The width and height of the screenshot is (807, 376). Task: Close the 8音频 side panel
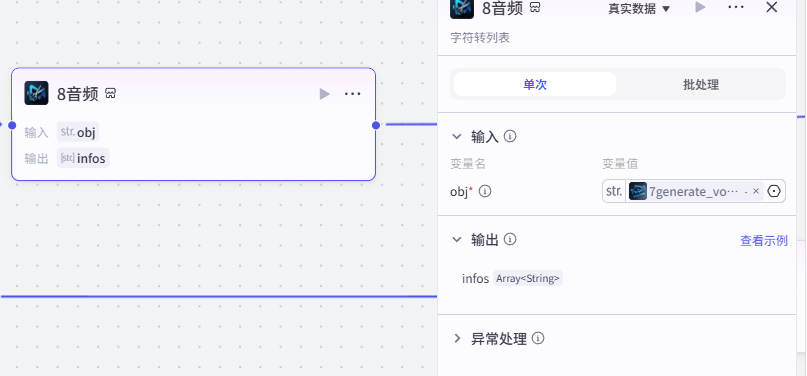pyautogui.click(x=771, y=7)
